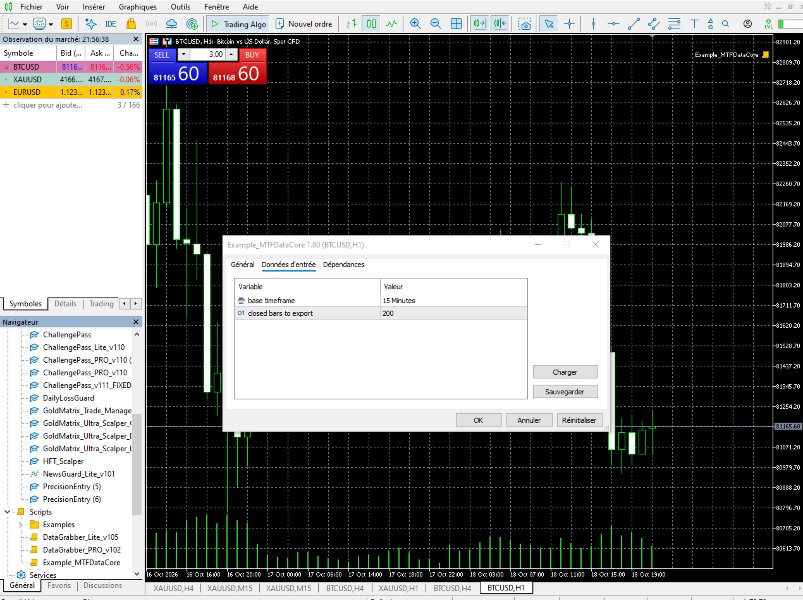
Task: Click the Sauvegarder button
Action: pos(565,392)
